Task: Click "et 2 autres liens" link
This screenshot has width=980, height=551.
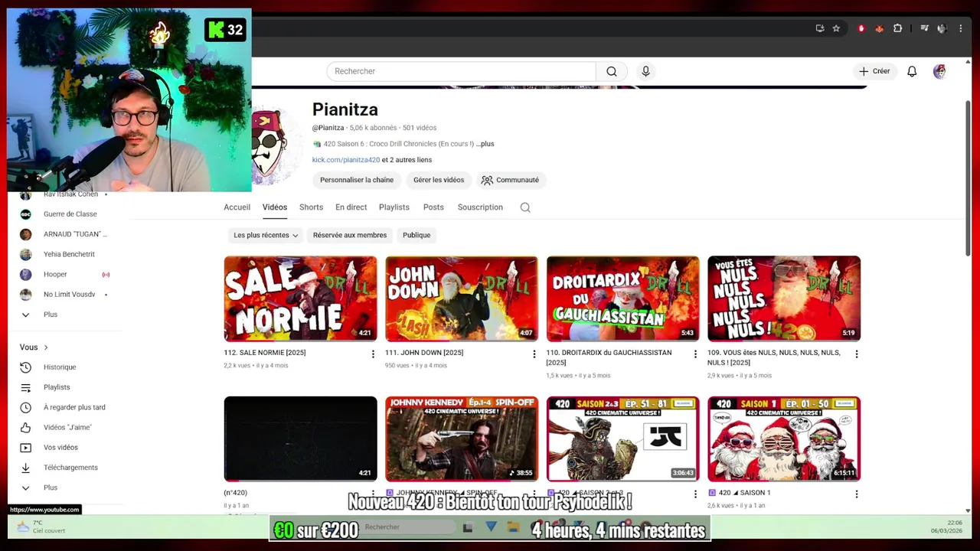Action: (407, 160)
